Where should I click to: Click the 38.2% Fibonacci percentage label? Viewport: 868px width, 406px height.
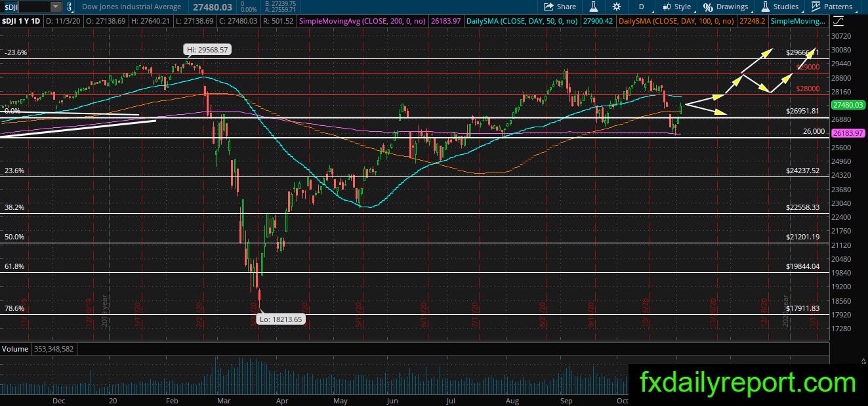tap(14, 207)
